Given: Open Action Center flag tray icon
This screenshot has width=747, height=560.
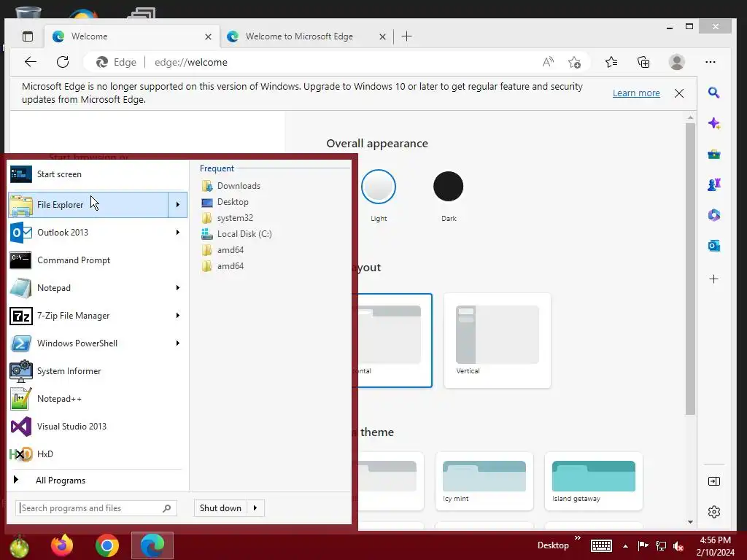Looking at the screenshot, I should coord(643,545).
